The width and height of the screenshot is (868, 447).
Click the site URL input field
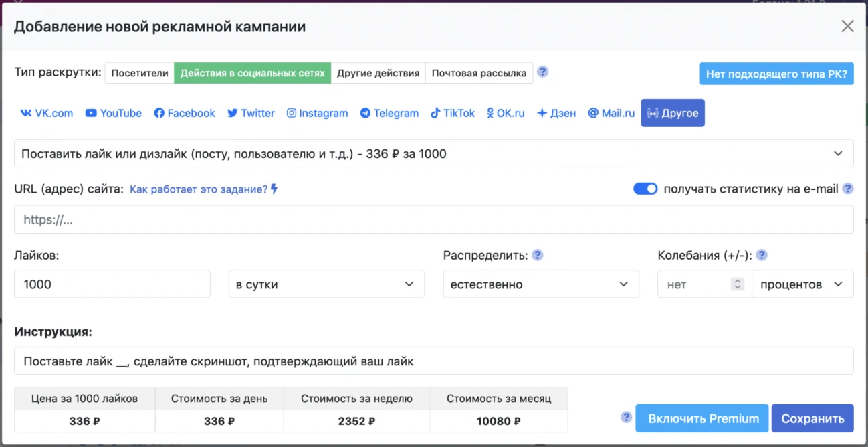(433, 219)
